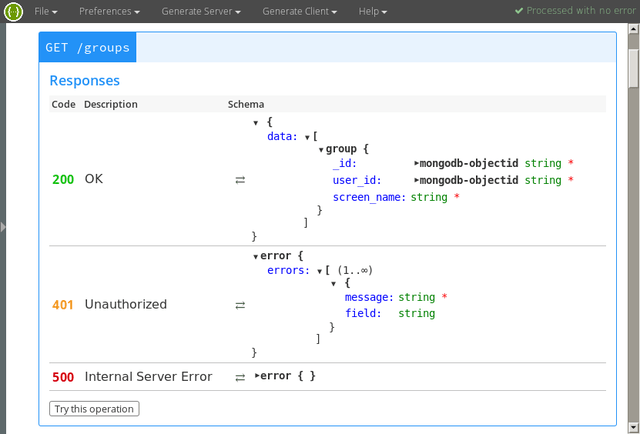The width and height of the screenshot is (640, 434).
Task: Click the screen_name property label
Action: 369,198
